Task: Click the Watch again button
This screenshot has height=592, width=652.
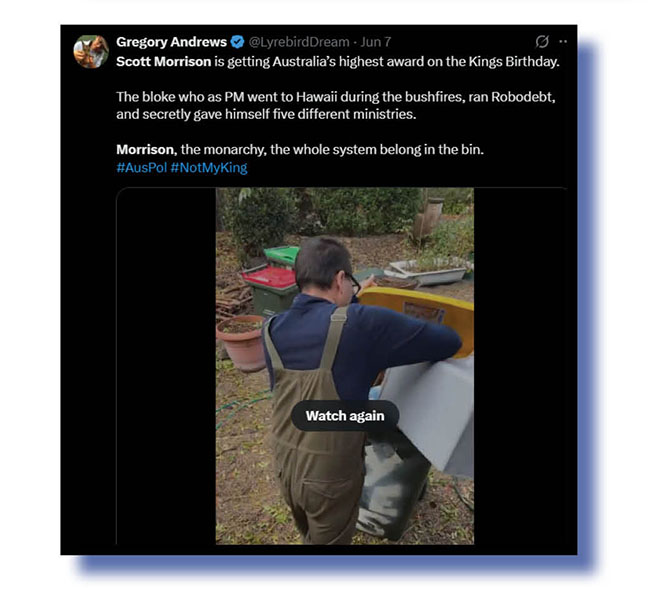Action: pyautogui.click(x=345, y=416)
